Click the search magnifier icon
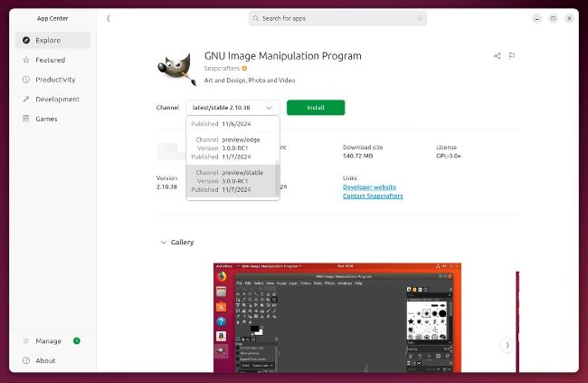Image resolution: width=588 pixels, height=383 pixels. point(256,18)
